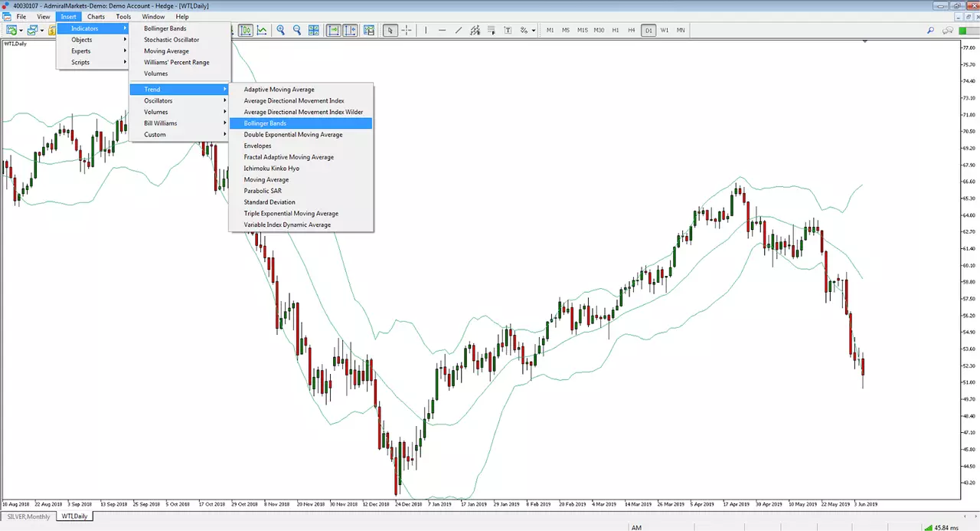Draw a vertical line tool
This screenshot has height=531, width=980.
pos(426,30)
